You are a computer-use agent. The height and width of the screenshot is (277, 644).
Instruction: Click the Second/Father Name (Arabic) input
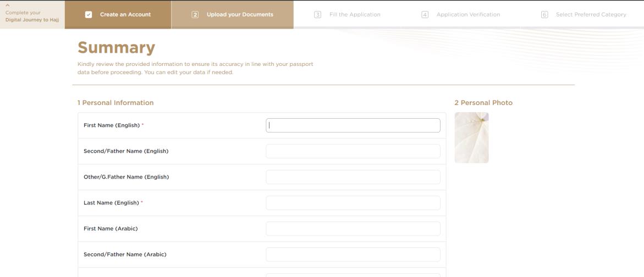(x=353, y=254)
